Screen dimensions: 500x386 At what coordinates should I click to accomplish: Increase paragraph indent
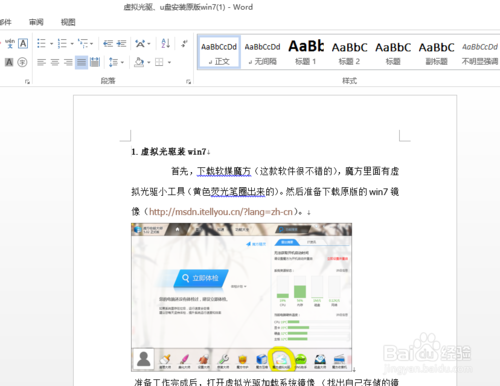click(121, 43)
